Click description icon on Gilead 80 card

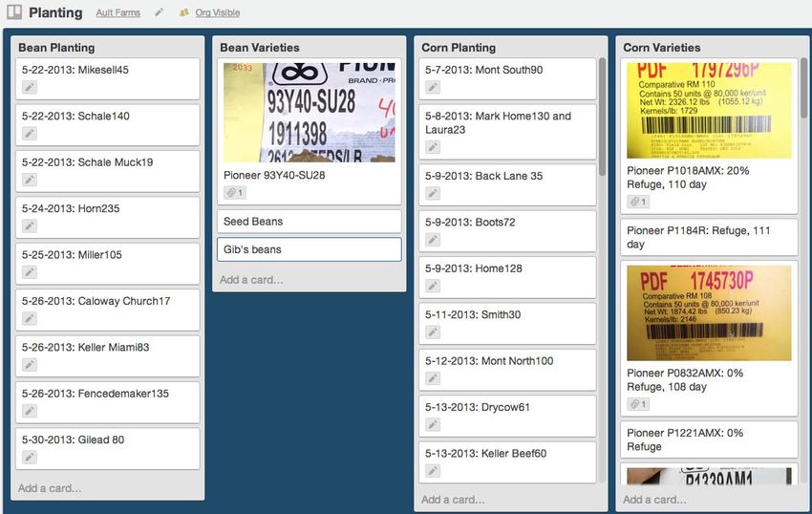pyautogui.click(x=30, y=457)
